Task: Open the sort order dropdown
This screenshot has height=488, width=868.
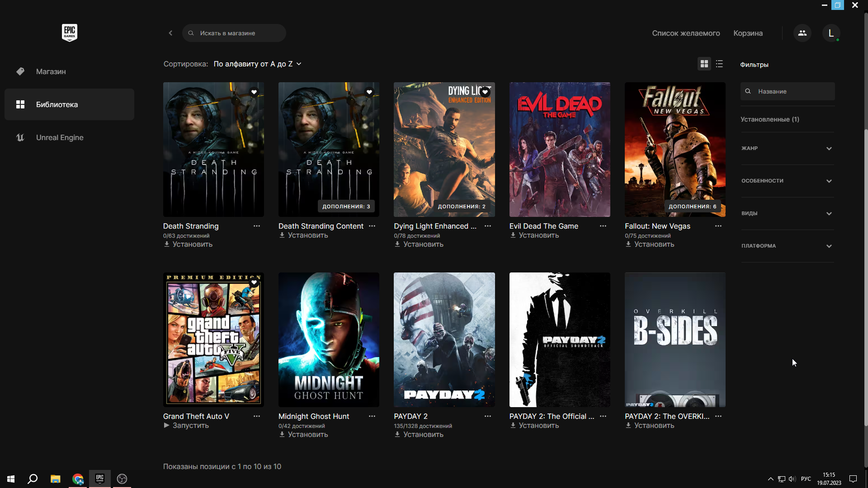Action: (257, 64)
